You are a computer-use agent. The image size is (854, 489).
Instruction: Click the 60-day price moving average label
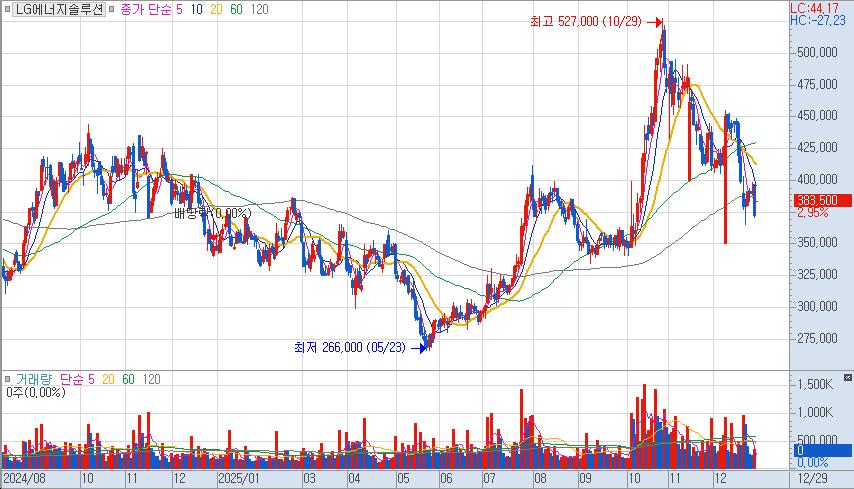click(235, 9)
